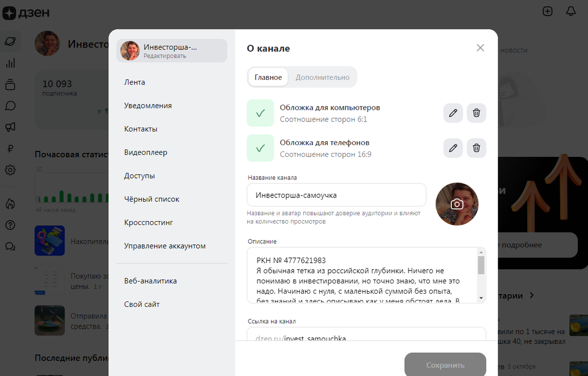The image size is (588, 376).
Task: Select the 'Главное' tab
Action: point(268,77)
